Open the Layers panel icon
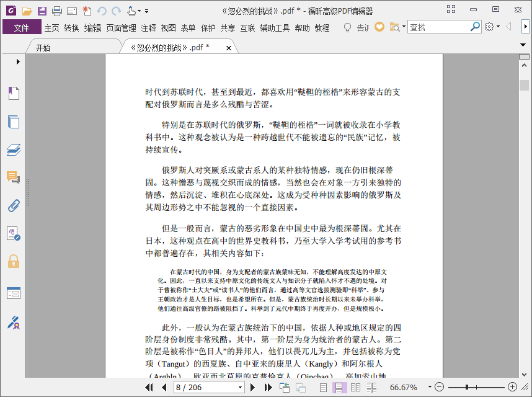The image size is (532, 397). click(14, 149)
